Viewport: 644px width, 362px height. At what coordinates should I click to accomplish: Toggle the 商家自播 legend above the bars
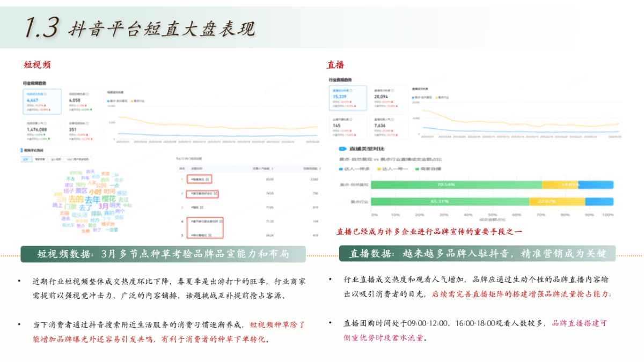click(x=428, y=168)
